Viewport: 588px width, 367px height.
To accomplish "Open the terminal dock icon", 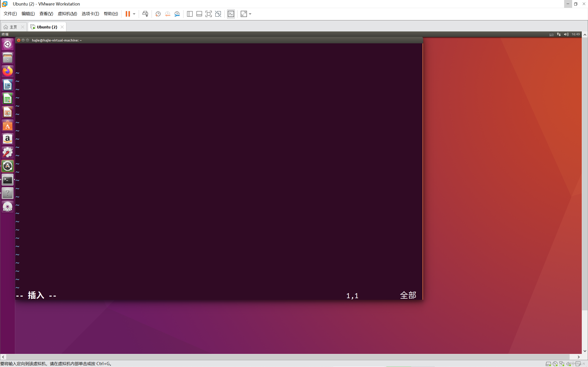I will point(8,179).
